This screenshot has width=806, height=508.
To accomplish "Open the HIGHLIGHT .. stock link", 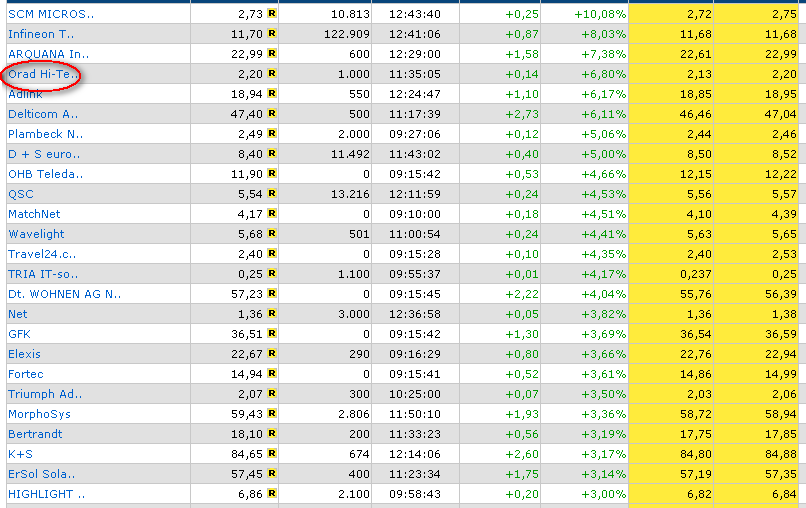I will click(46, 494).
